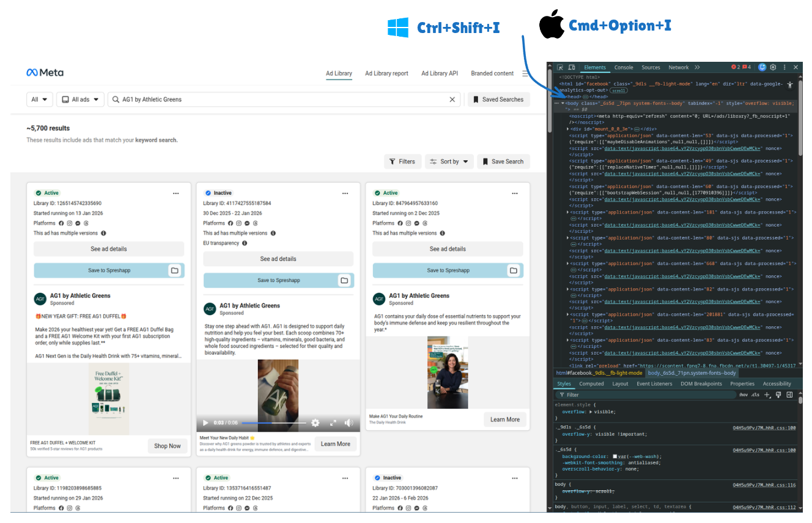Click the red error counter icon in DevTools
Viewport: 812px width, 523px height.
click(x=734, y=67)
